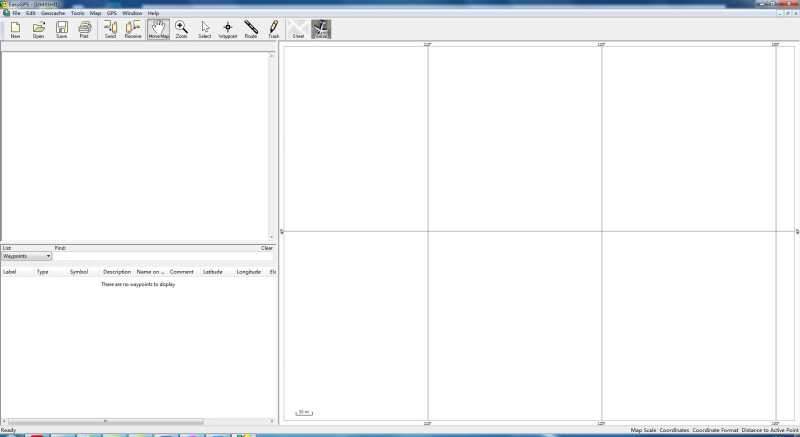Click the Print toolbar icon

point(85,29)
